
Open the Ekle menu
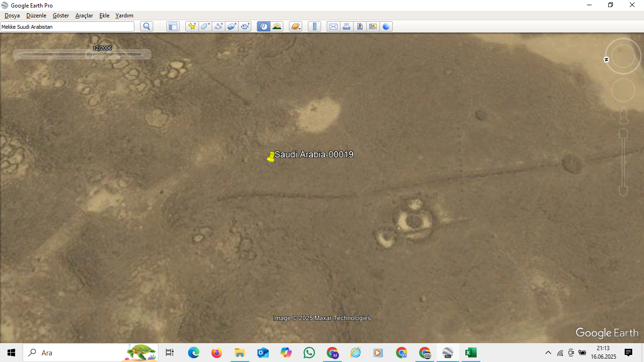(104, 16)
